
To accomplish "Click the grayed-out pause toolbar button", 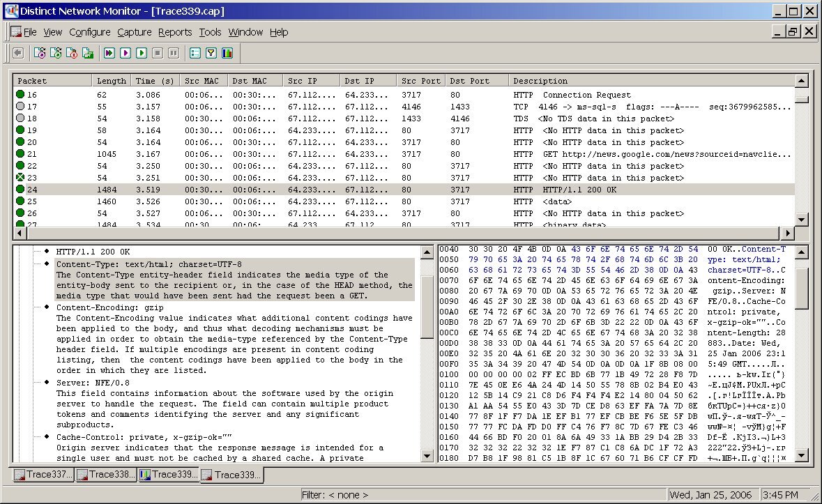I will coord(174,53).
